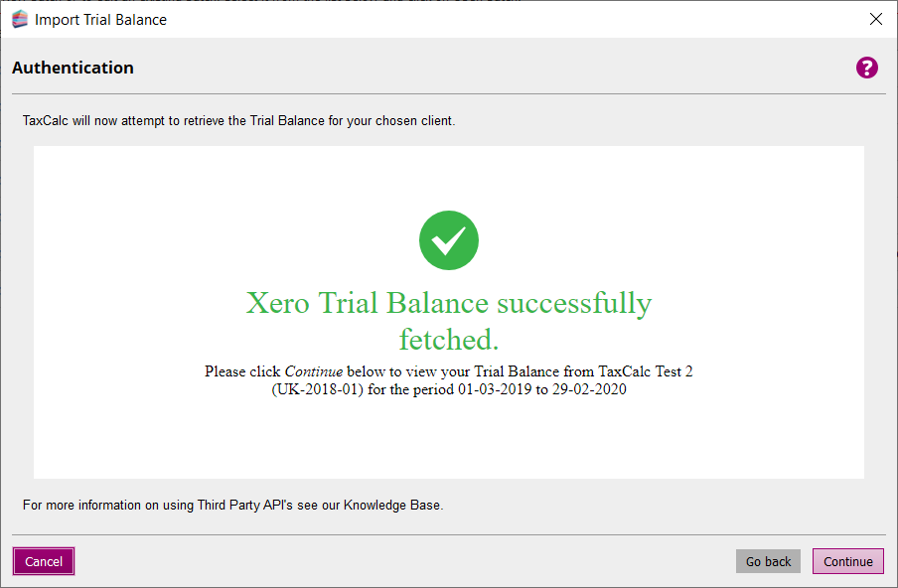Click the word 'fetched.' in success message
Viewport: 898px width, 588px height.
[449, 340]
